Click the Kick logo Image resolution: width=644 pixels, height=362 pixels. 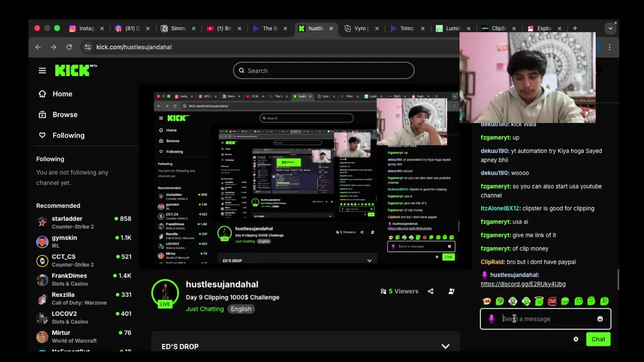75,70
